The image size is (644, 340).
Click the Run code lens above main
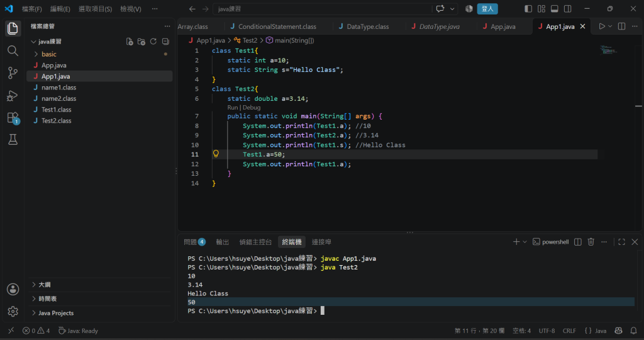[233, 107]
